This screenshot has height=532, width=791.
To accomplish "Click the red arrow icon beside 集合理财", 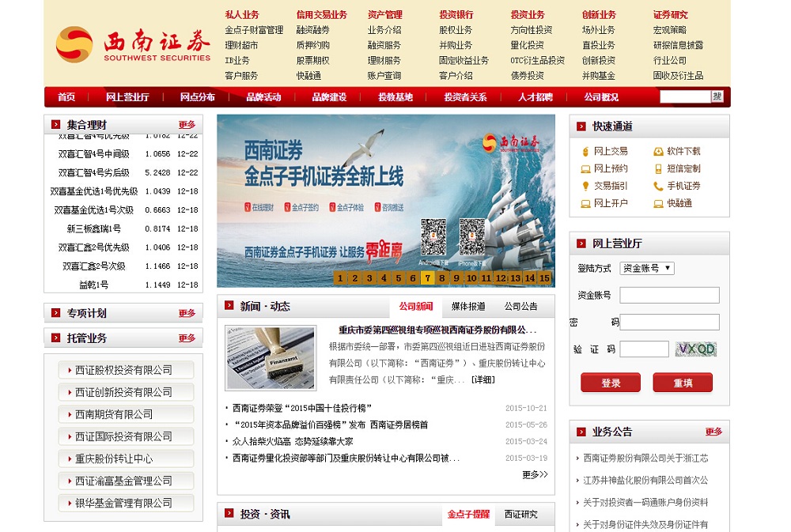I will (56, 124).
